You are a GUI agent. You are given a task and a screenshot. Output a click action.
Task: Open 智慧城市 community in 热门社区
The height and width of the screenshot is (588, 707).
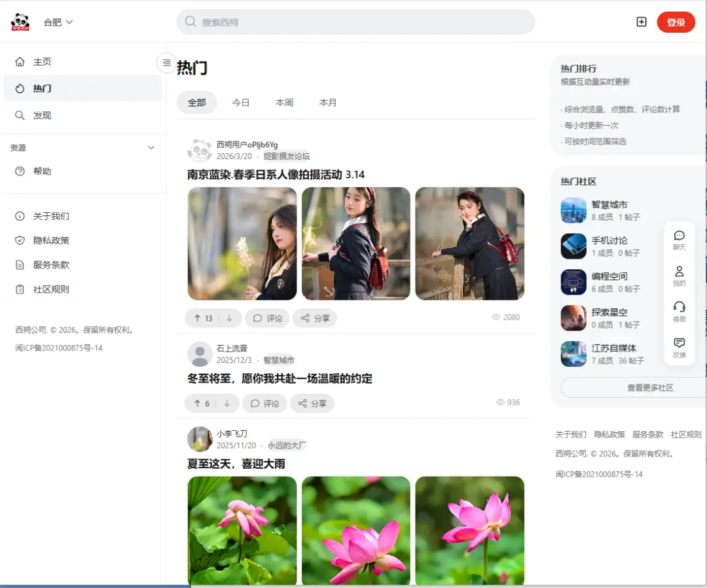(609, 211)
